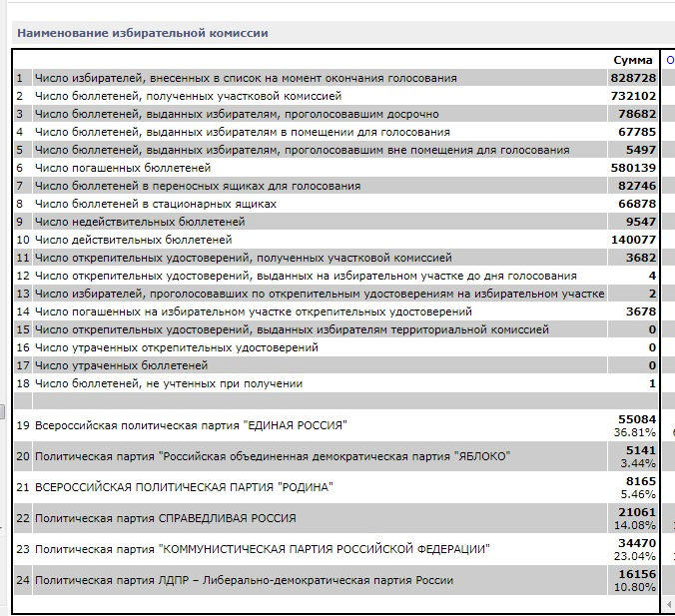Select value 66878 in row 8
This screenshot has width=675, height=616.
coord(637,204)
